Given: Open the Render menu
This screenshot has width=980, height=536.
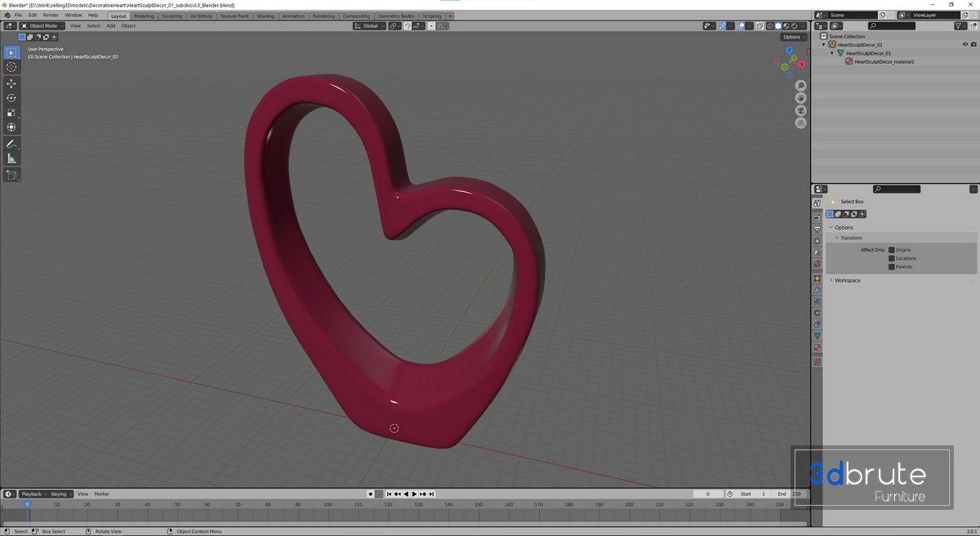Looking at the screenshot, I should pos(51,15).
